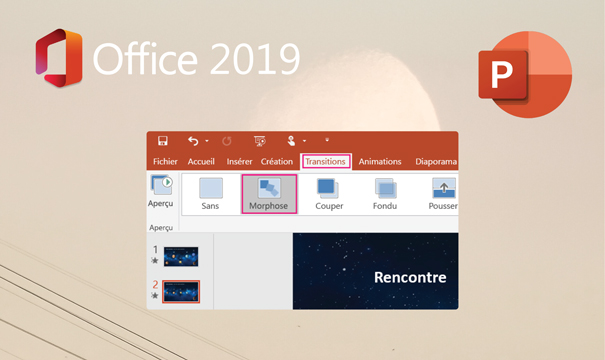Apply the Couper transition
The height and width of the screenshot is (360, 605).
click(x=329, y=194)
